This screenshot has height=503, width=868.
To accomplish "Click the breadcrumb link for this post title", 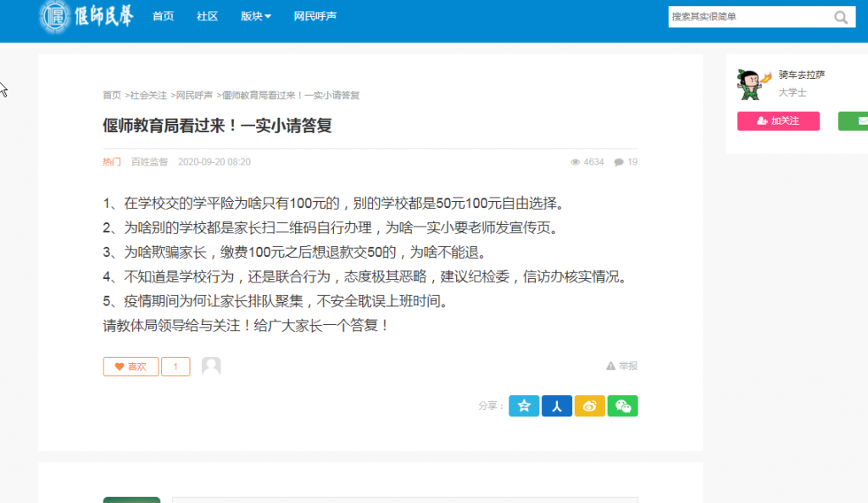I will (291, 95).
